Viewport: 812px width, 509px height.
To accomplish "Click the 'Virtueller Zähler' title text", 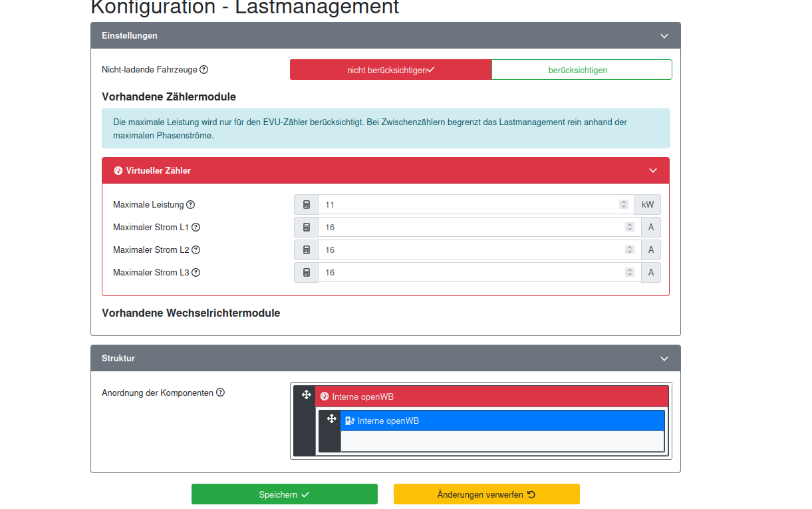I will coord(158,170).
